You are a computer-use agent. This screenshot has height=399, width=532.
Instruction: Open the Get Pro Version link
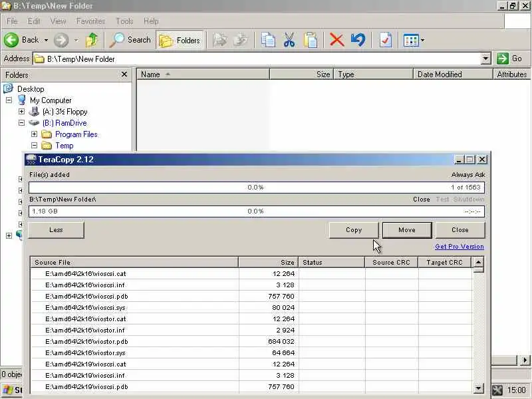(459, 247)
